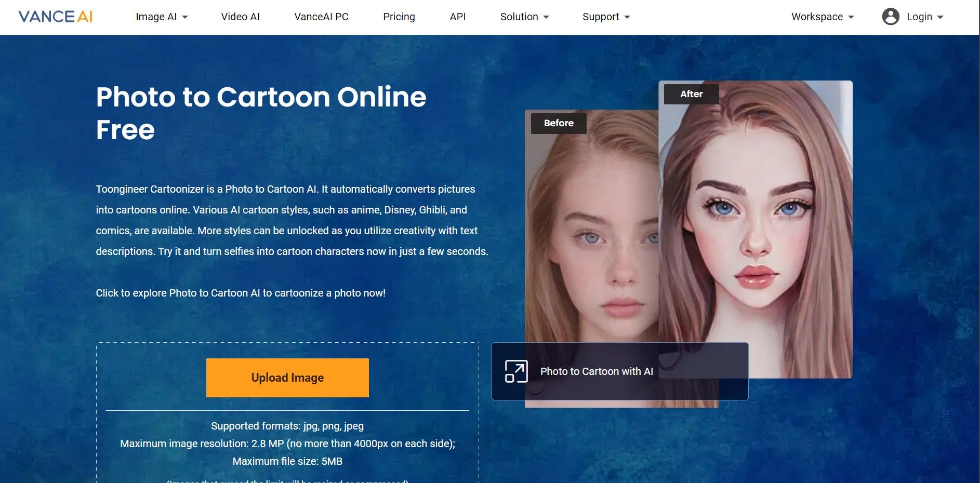The image size is (980, 483).
Task: Click the Photo to Cartoon Online Free heading
Action: point(261,113)
